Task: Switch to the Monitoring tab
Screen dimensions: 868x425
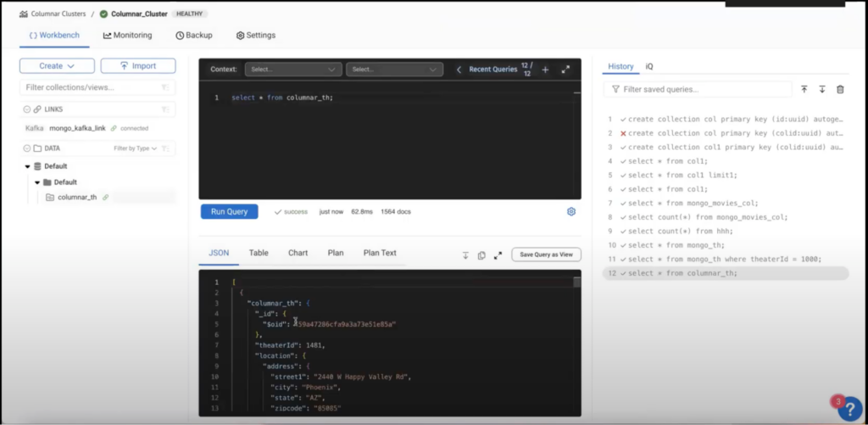Action: (x=127, y=35)
